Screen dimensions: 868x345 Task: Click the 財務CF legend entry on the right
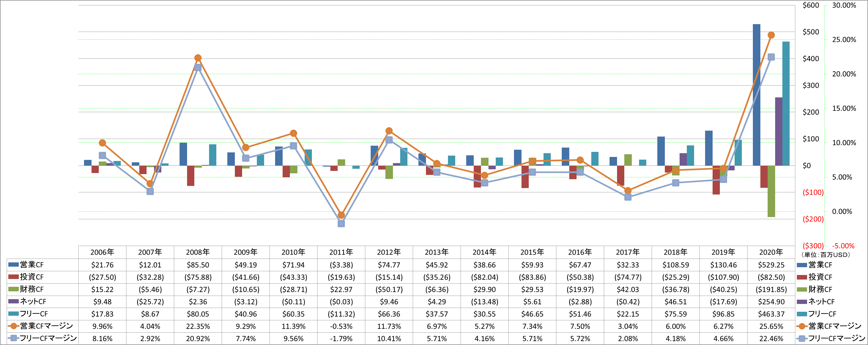pyautogui.click(x=814, y=289)
